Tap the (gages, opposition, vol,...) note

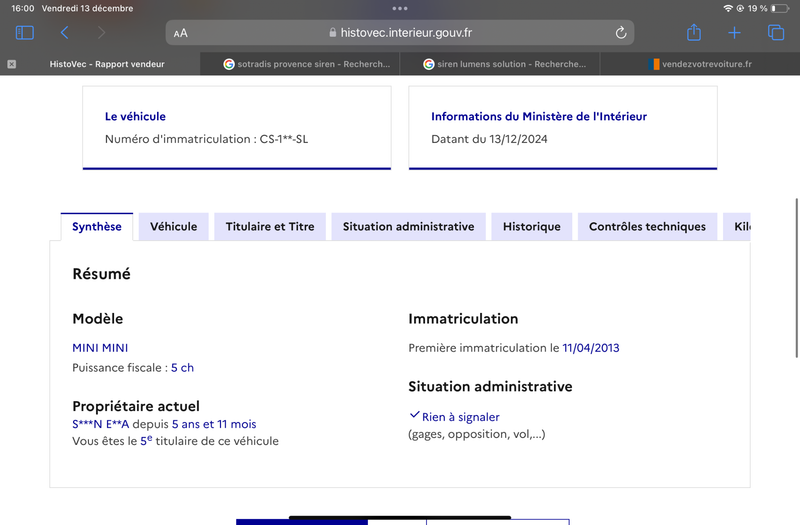coord(477,434)
